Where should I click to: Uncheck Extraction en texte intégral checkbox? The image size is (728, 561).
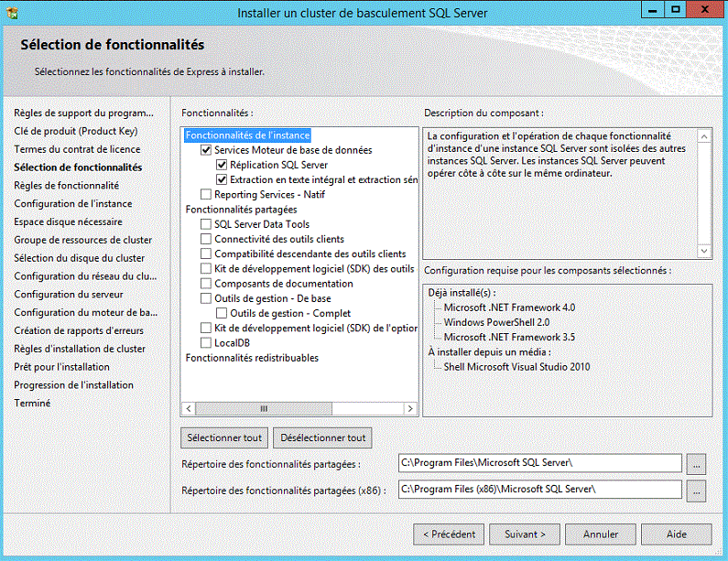222,179
